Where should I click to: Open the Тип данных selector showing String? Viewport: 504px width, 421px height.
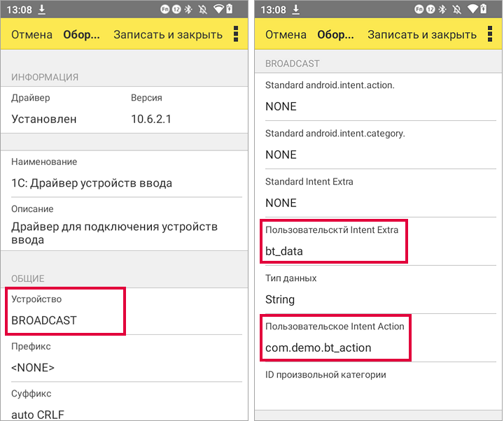378,290
